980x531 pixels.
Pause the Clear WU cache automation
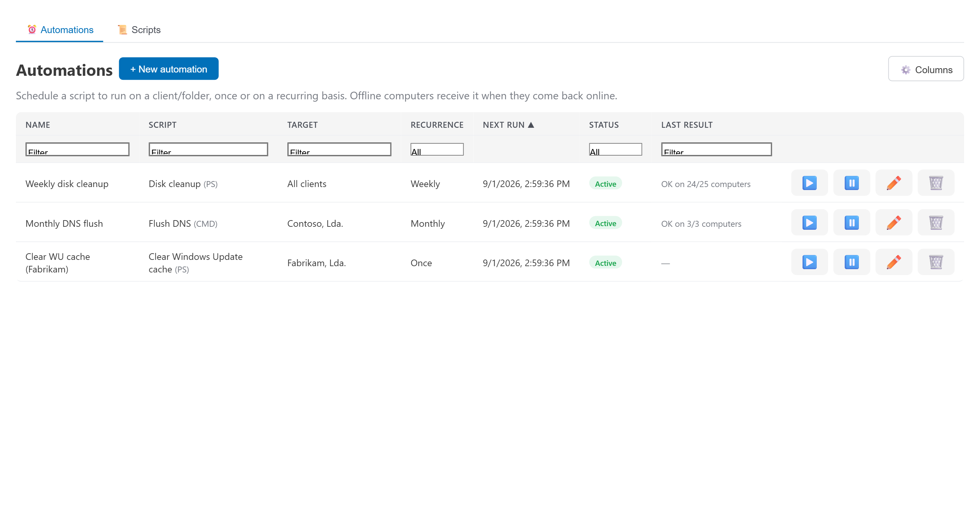852,262
